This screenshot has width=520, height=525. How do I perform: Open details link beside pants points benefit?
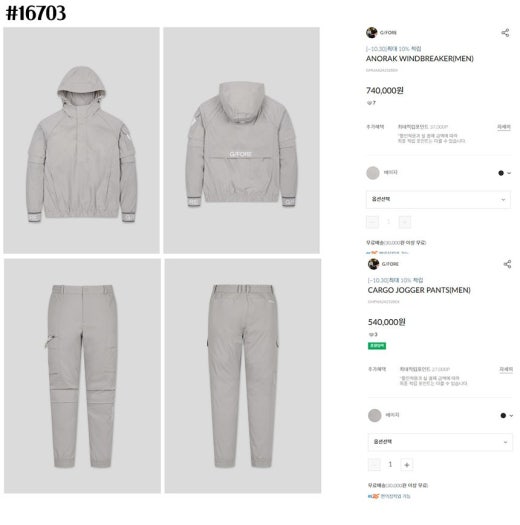pos(506,369)
